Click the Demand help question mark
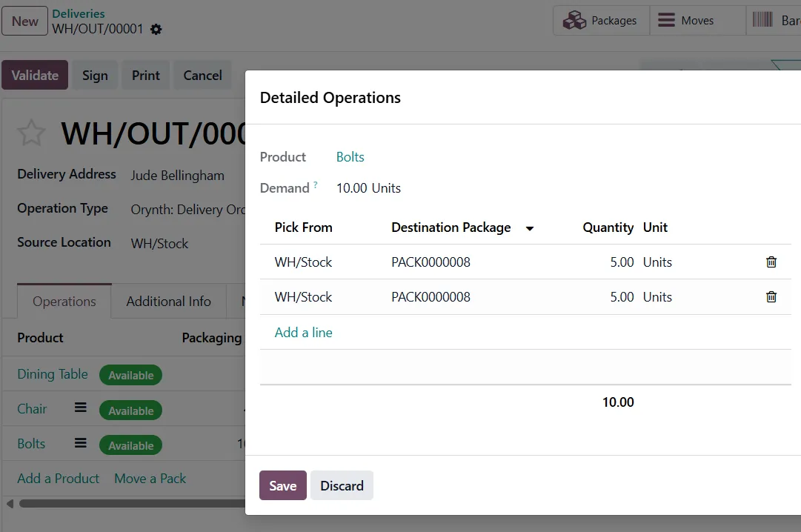This screenshot has width=801, height=532. coord(316,184)
